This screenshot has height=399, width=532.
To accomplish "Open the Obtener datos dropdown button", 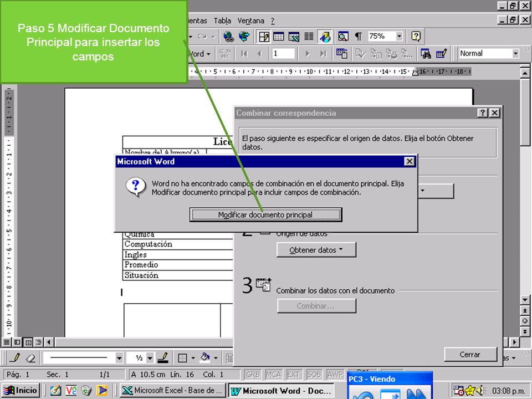I will pos(316,250).
